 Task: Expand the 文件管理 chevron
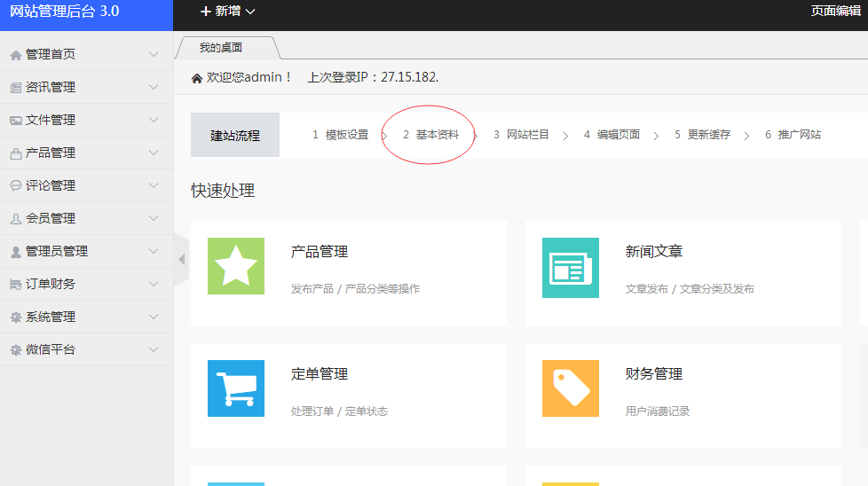coord(154,120)
